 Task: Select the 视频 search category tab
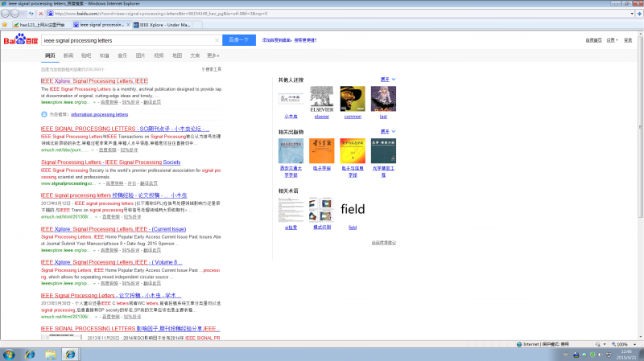[159, 55]
